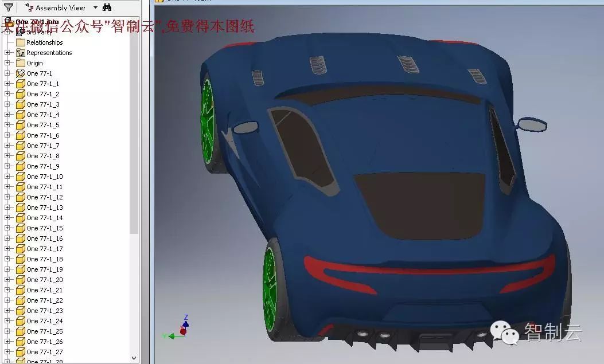Expand the One 77-1_26 node
Image resolution: width=604 pixels, height=364 pixels.
(7, 341)
